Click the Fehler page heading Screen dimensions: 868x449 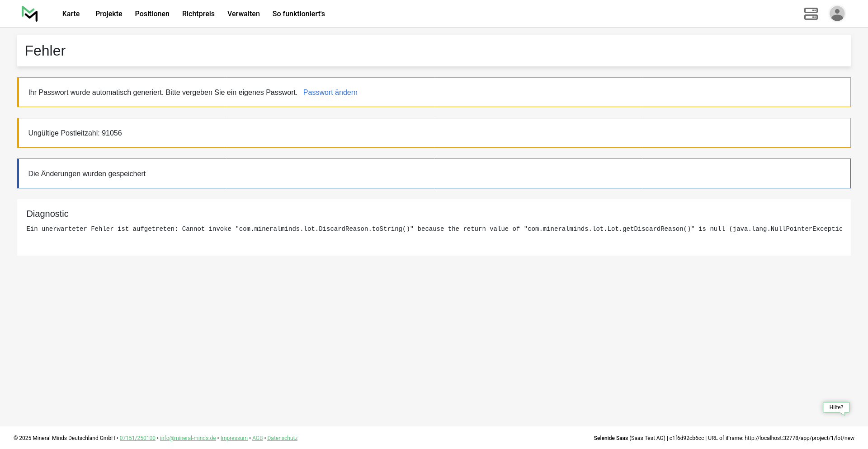[x=45, y=51]
